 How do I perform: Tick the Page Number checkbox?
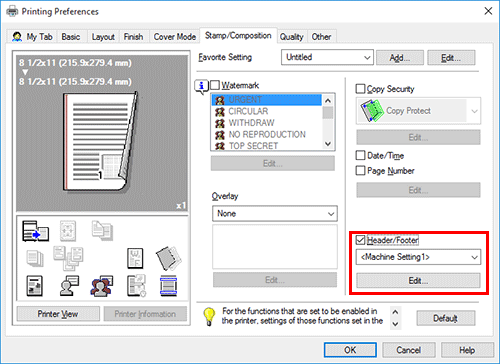click(360, 170)
